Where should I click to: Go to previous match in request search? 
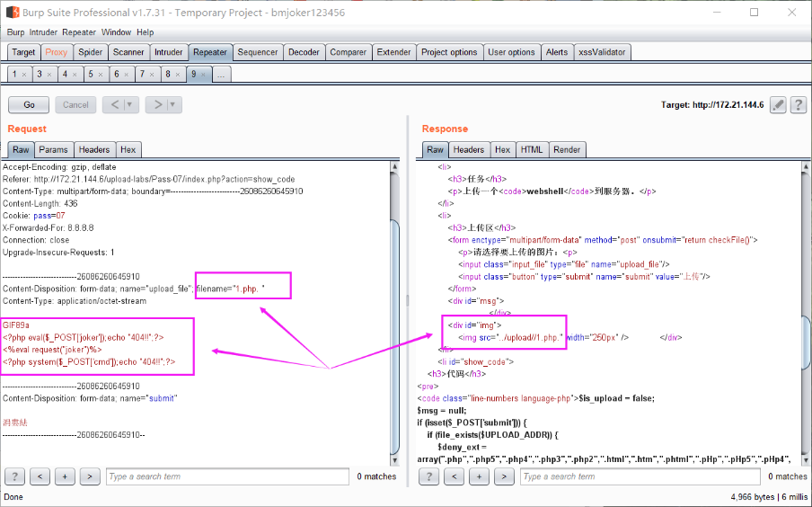pos(40,476)
